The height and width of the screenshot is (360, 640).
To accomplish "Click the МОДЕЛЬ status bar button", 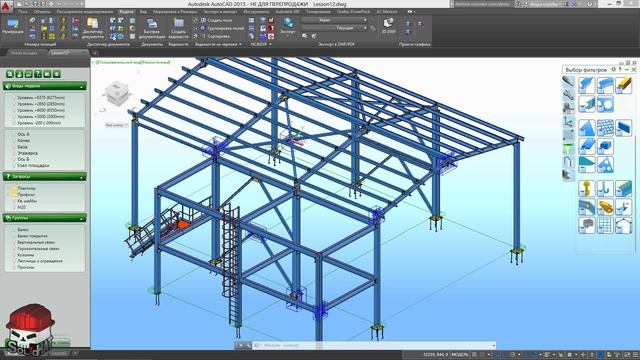I will click(460, 355).
